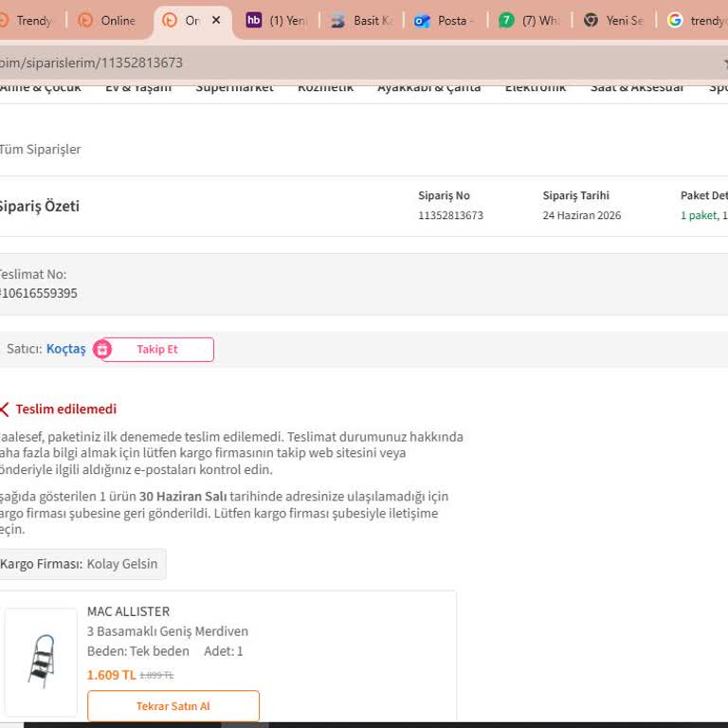The height and width of the screenshot is (728, 728).
Task: Click the Tekrar Satın Al button
Action: [173, 705]
